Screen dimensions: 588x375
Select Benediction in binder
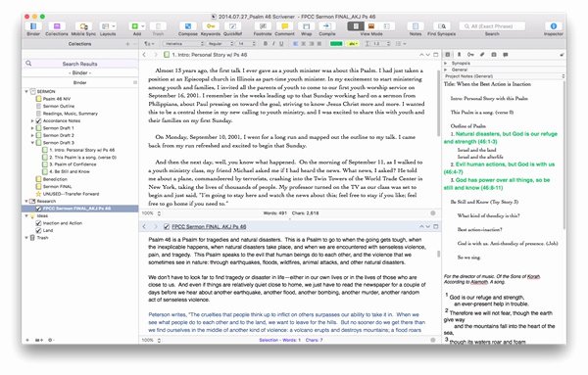tap(55, 179)
